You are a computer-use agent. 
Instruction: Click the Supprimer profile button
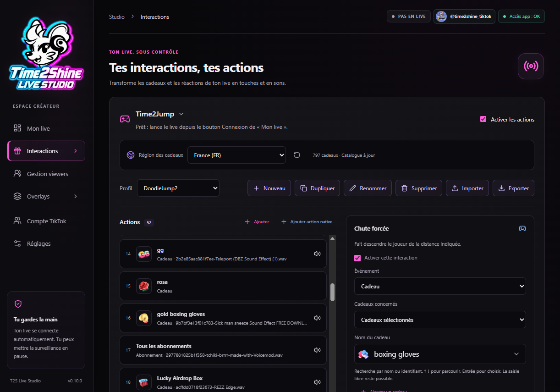[419, 188]
